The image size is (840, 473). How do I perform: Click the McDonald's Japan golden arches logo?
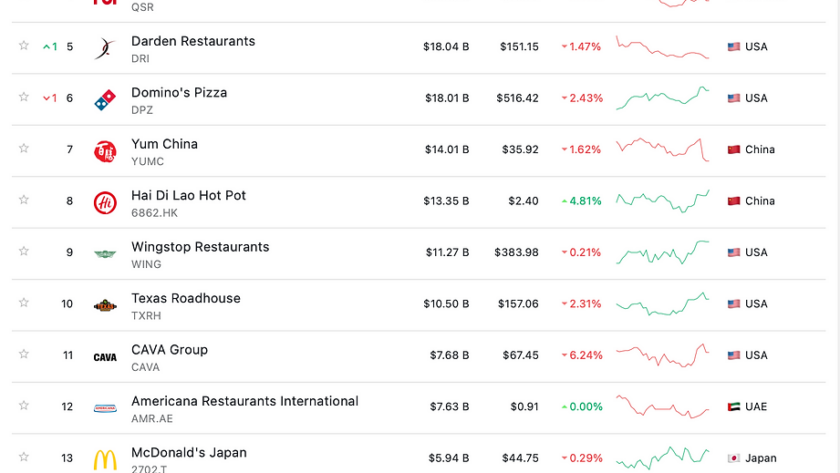105,460
